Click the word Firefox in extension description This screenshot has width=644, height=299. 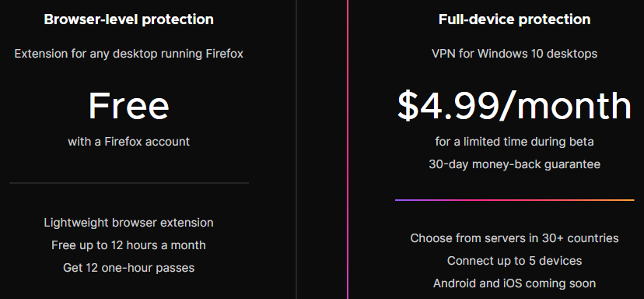tap(224, 54)
